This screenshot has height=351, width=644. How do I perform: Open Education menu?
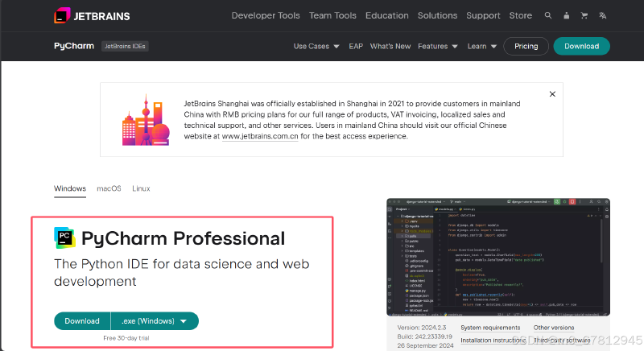click(387, 15)
